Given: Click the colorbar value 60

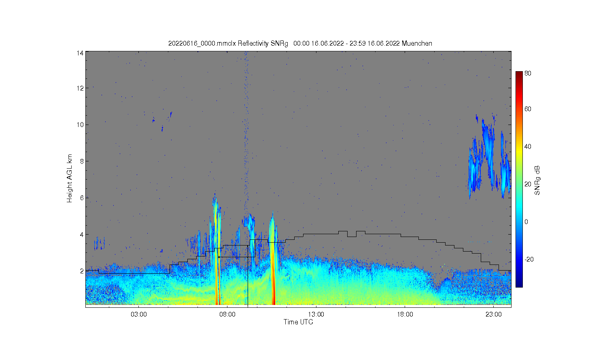Looking at the screenshot, I should tap(528, 109).
